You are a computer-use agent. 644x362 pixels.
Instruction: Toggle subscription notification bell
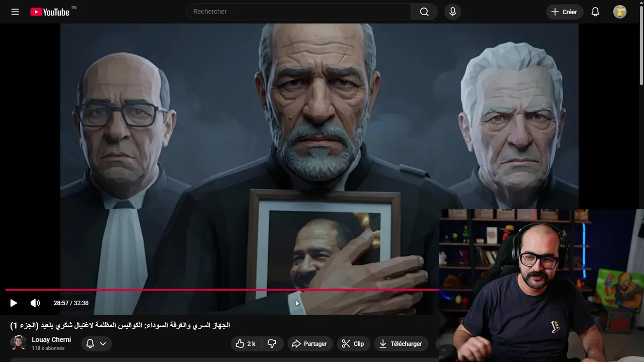[91, 343]
